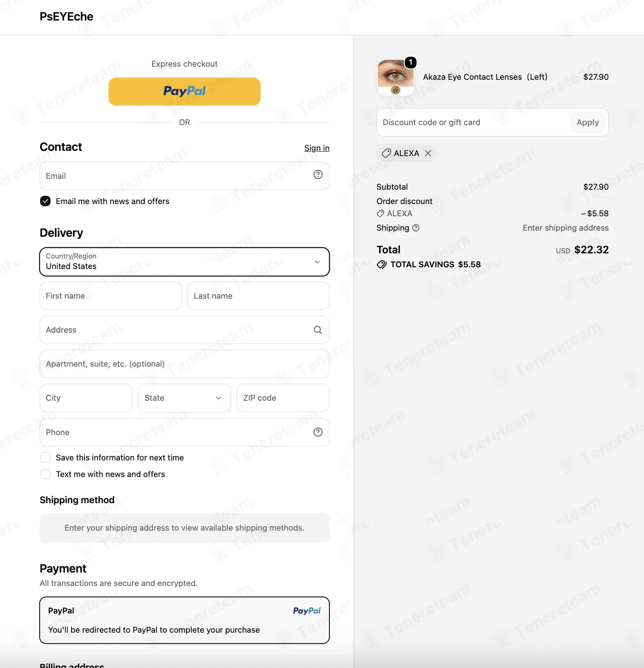Go to PsEYEche store home logo
This screenshot has height=668, width=644.
click(66, 17)
